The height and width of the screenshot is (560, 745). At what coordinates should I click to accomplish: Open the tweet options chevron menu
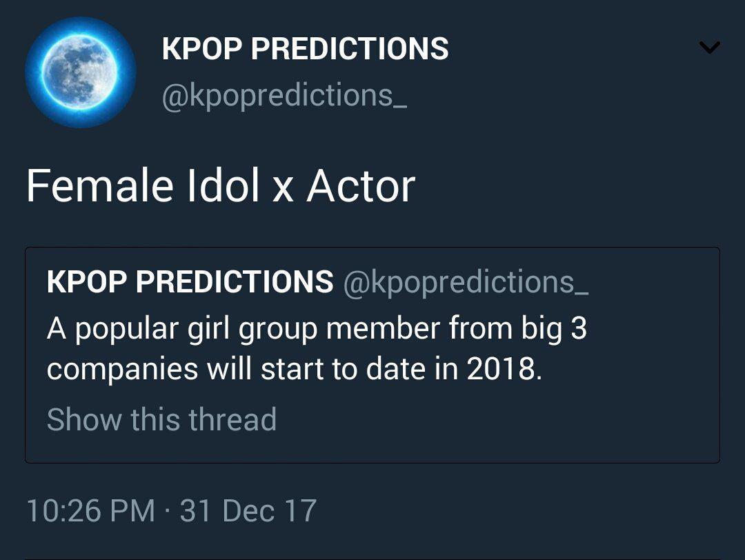[x=709, y=47]
